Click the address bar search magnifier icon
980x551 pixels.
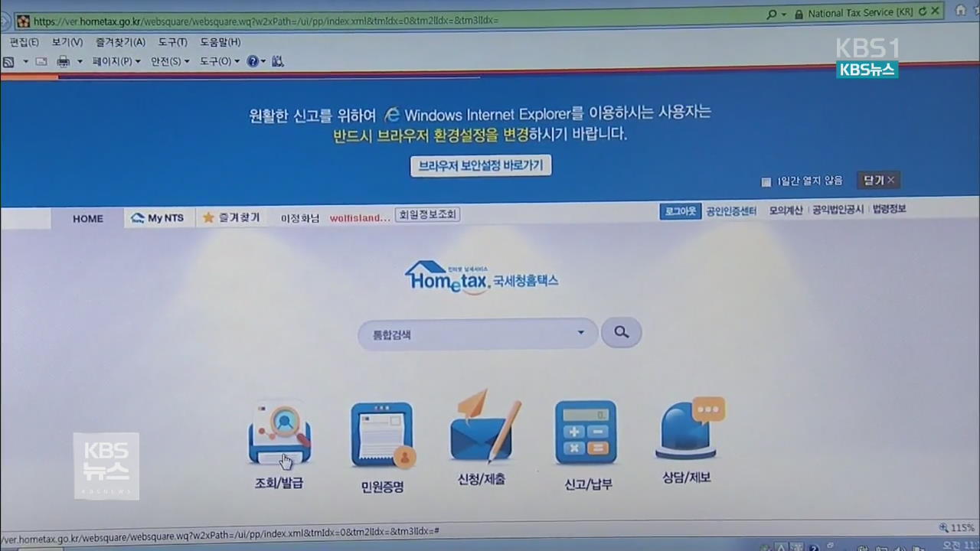[x=772, y=14]
